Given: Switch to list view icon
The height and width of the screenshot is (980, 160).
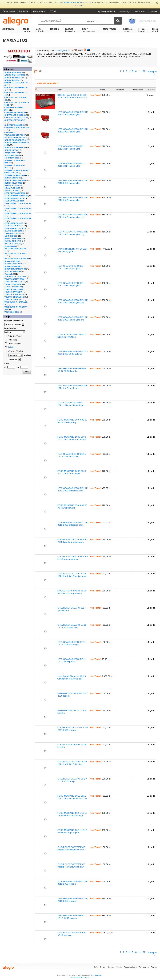Looking at the screenshot, I should (x=36, y=71).
